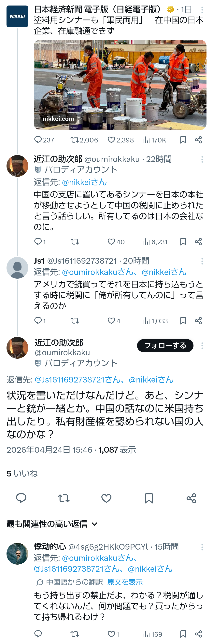This screenshot has width=213, height=644.
Task: Bookmark the main focused tweet
Action: point(149,498)
